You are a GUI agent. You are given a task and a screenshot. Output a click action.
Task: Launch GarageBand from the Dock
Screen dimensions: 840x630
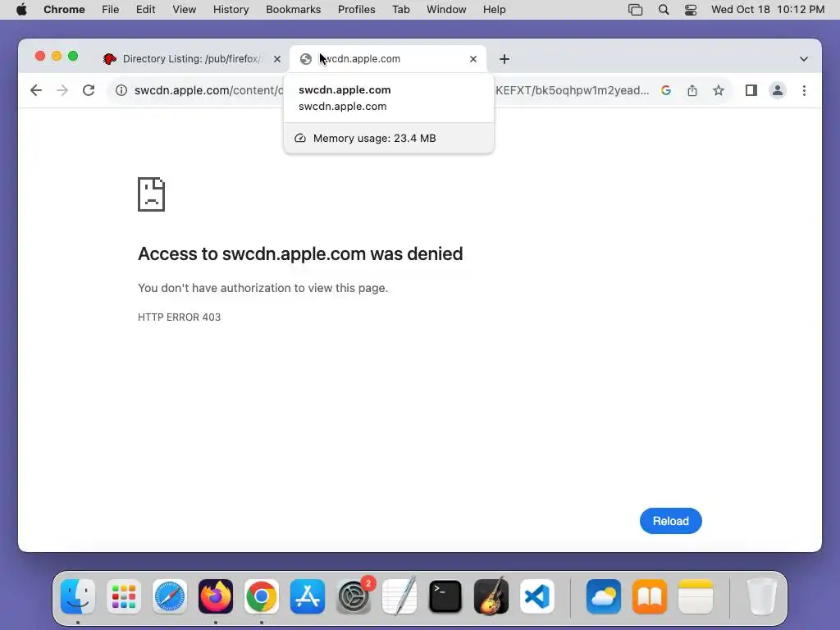(491, 596)
